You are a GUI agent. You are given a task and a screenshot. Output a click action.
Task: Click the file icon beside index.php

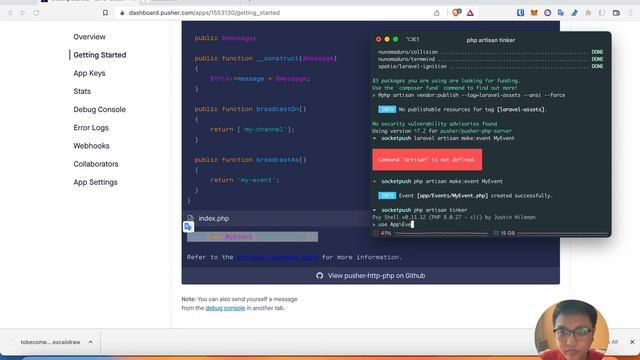click(190, 218)
